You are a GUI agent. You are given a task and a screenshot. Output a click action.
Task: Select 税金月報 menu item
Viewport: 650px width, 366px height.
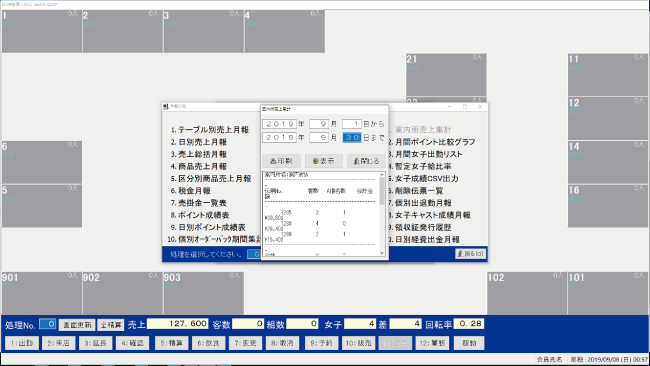coord(191,191)
